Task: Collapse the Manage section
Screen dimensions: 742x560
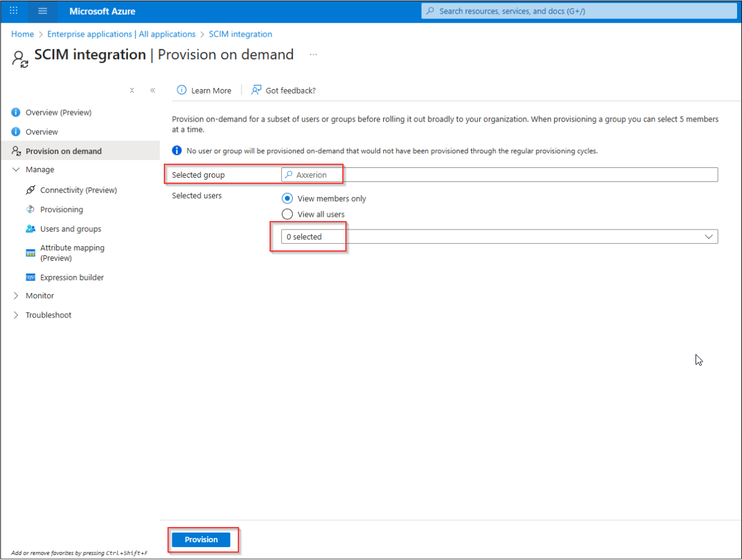Action: click(16, 170)
